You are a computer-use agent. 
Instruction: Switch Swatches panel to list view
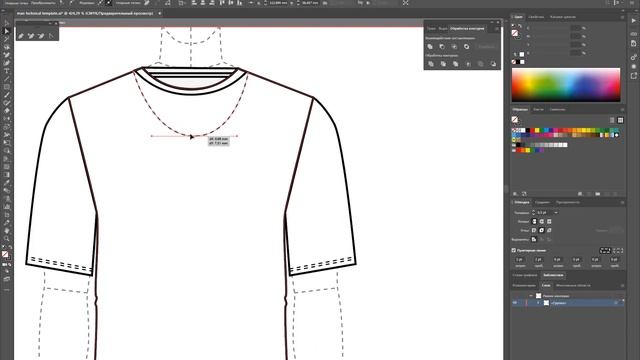[612, 120]
